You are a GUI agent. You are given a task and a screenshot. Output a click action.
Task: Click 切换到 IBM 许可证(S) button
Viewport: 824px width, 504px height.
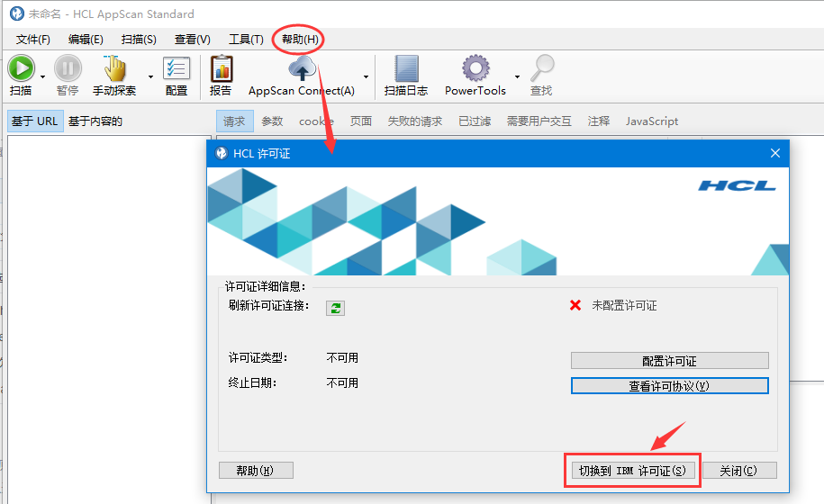click(632, 471)
